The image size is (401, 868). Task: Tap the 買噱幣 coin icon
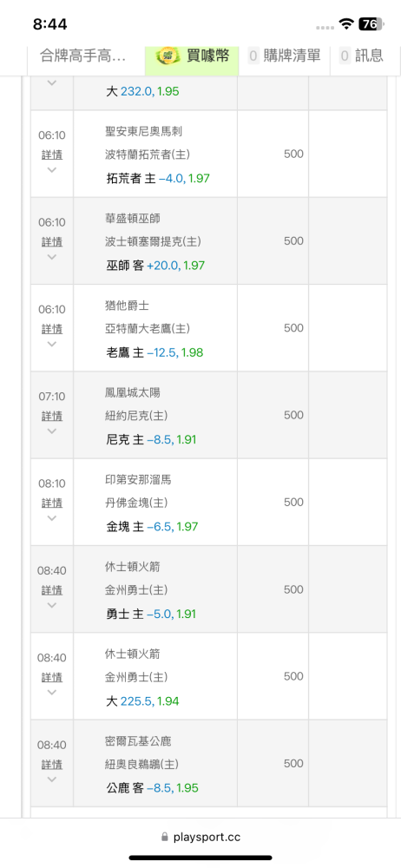(166, 56)
